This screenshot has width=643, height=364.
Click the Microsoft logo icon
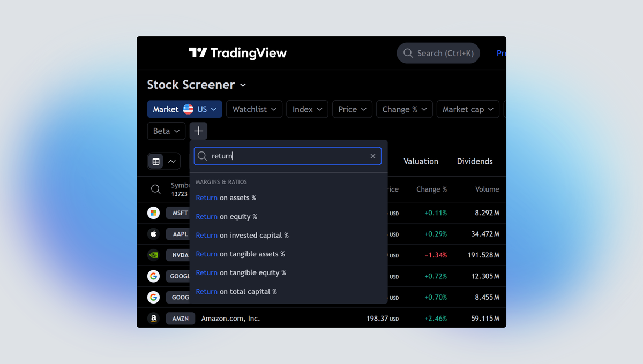pos(153,213)
